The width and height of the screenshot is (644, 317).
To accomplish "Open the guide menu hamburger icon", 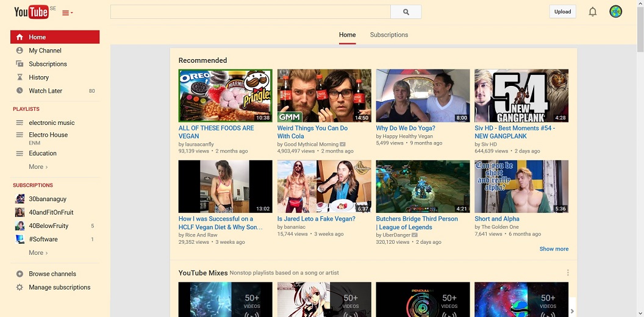I will point(67,13).
